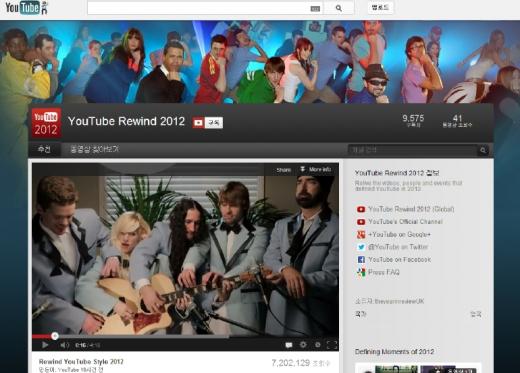This screenshot has width=520, height=373.
Task: Mute the video with speaker icon
Action: click(x=64, y=345)
